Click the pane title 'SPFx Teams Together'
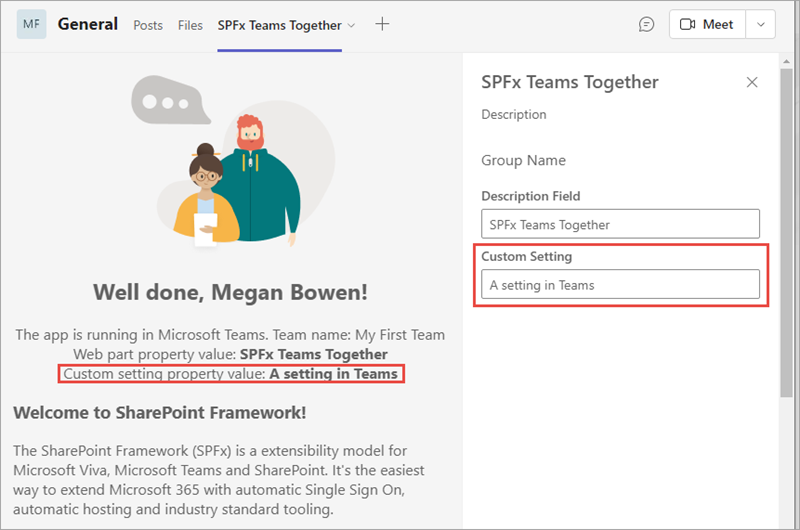 click(x=570, y=82)
